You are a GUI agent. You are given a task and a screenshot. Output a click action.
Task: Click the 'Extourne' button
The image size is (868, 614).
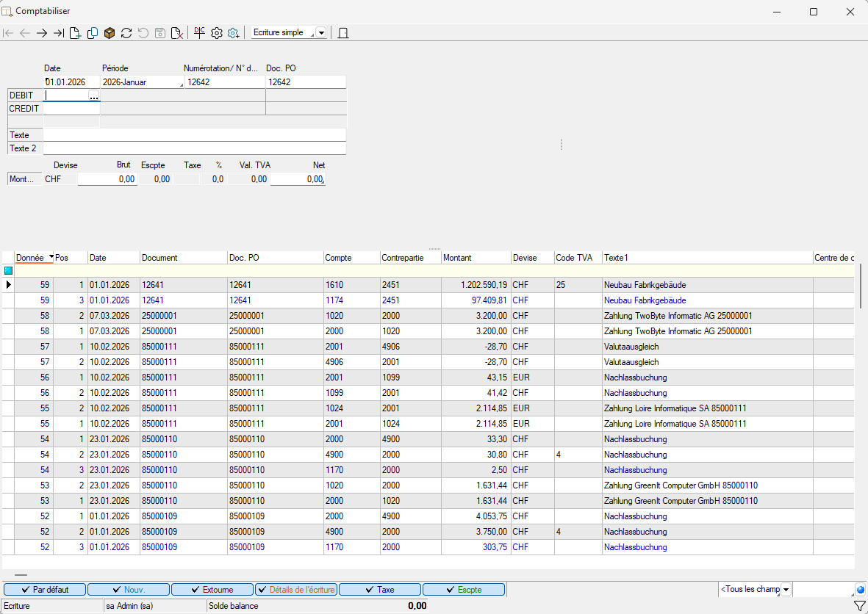point(212,589)
